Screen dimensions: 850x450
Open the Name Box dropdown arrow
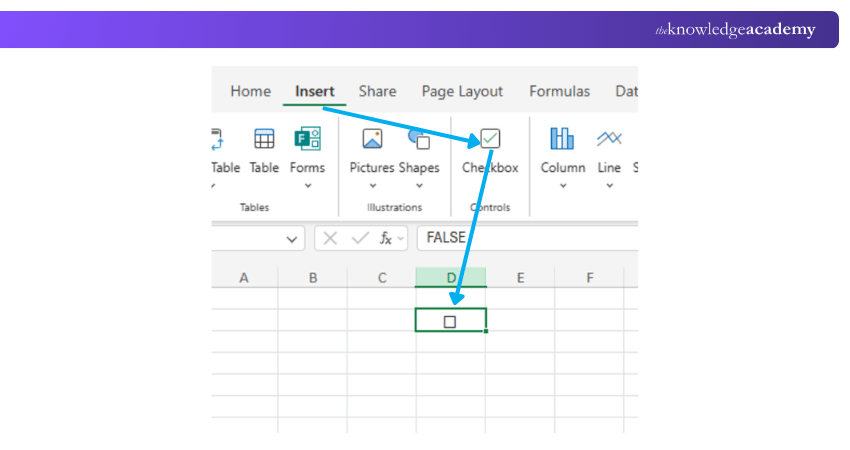(x=292, y=239)
